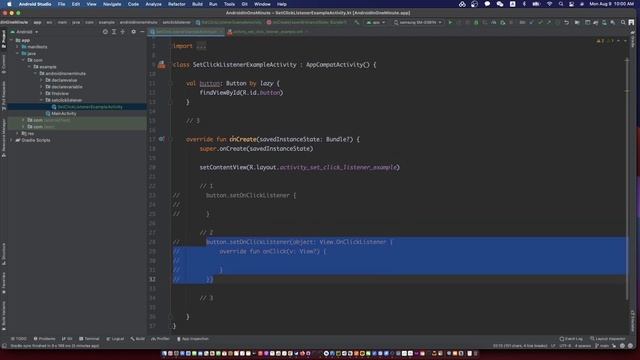Toggle fold marker at 'val button' line
The image size is (640, 360).
171,83
